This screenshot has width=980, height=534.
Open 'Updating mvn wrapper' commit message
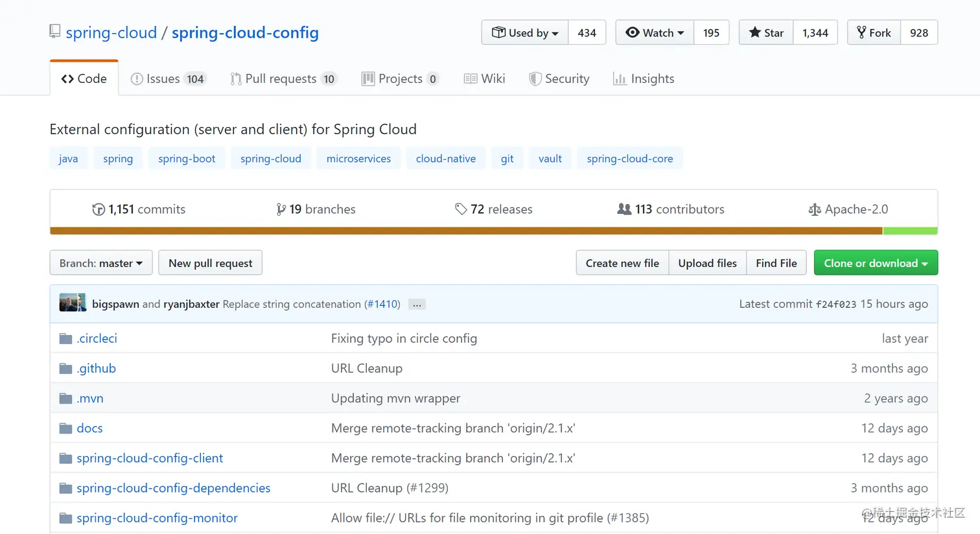[x=395, y=398]
